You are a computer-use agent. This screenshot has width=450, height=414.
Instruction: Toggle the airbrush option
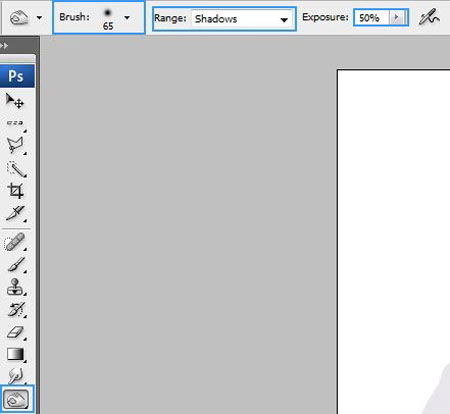(x=429, y=17)
